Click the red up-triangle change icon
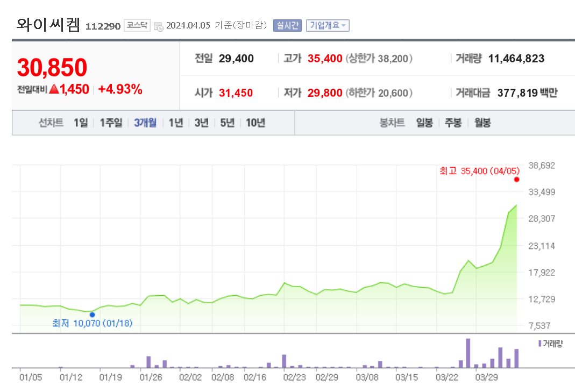This screenshot has width=575, height=392. click(x=54, y=89)
